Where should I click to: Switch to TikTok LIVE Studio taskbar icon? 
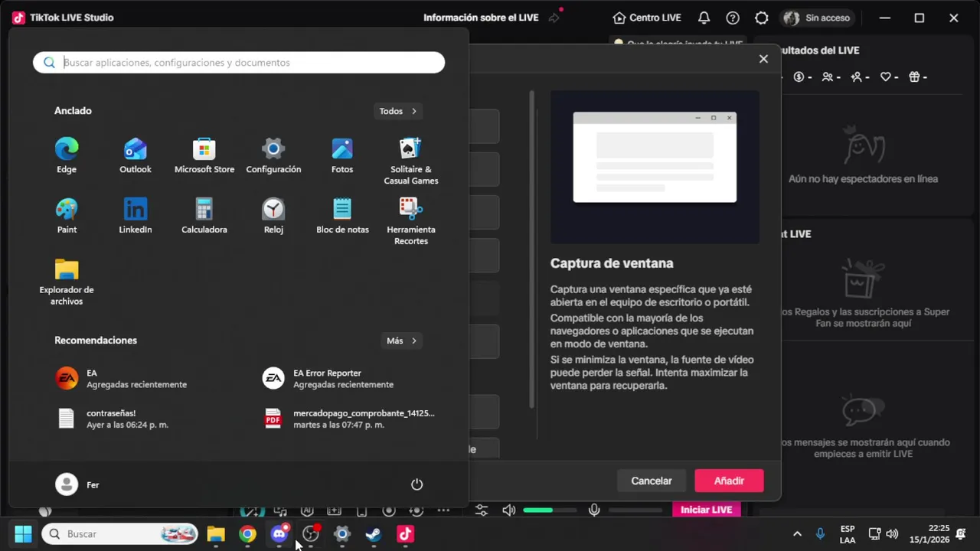pyautogui.click(x=405, y=533)
